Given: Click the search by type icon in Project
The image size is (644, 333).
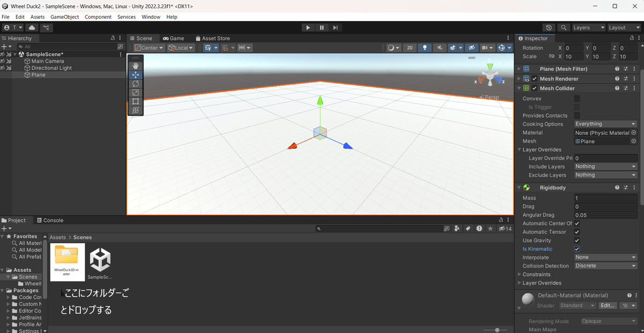Looking at the screenshot, I should [x=457, y=228].
